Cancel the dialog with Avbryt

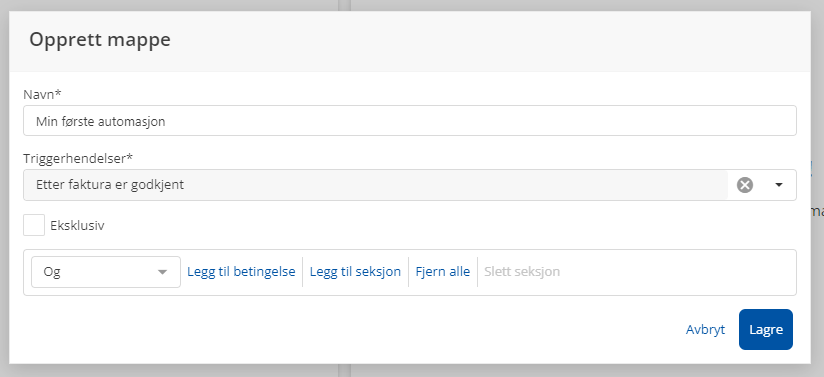pos(705,330)
